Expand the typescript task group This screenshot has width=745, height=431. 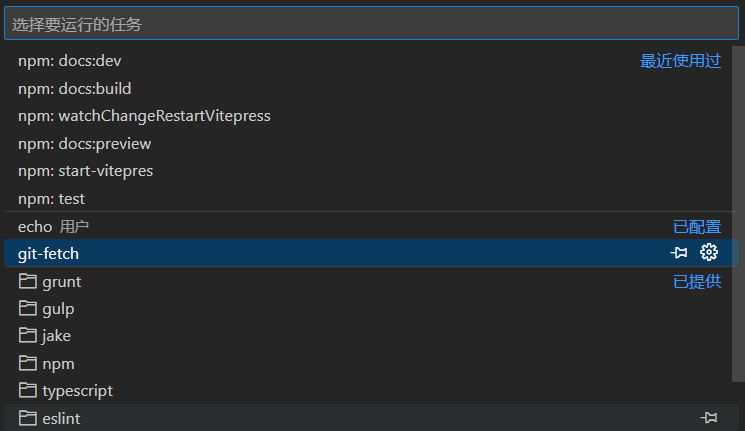(78, 391)
